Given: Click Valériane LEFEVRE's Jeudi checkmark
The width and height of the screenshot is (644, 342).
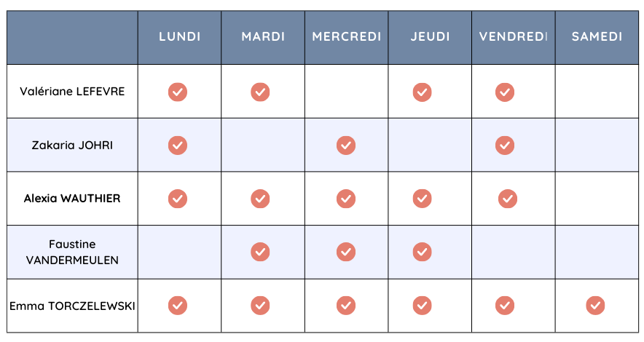Looking at the screenshot, I should click(423, 92).
